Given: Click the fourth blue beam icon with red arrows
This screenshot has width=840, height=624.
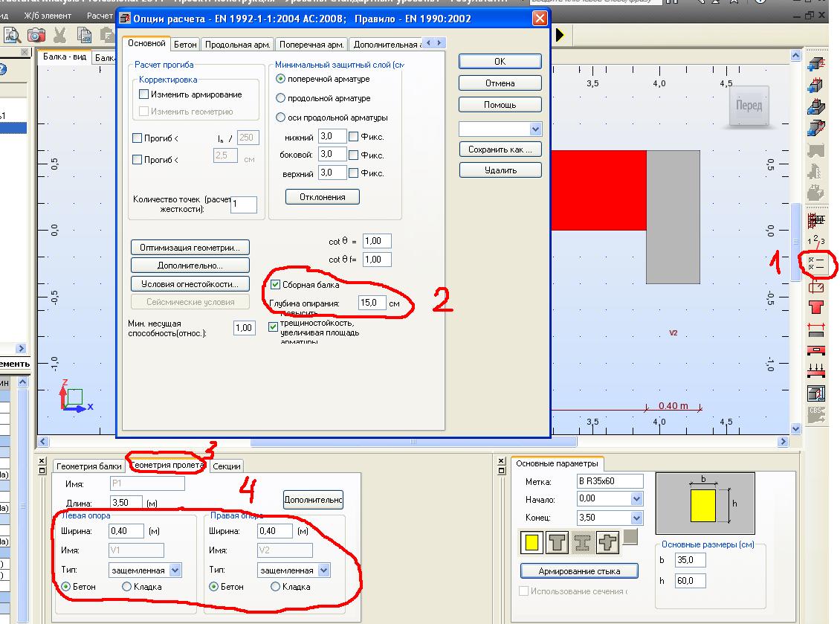Looking at the screenshot, I should tap(816, 128).
